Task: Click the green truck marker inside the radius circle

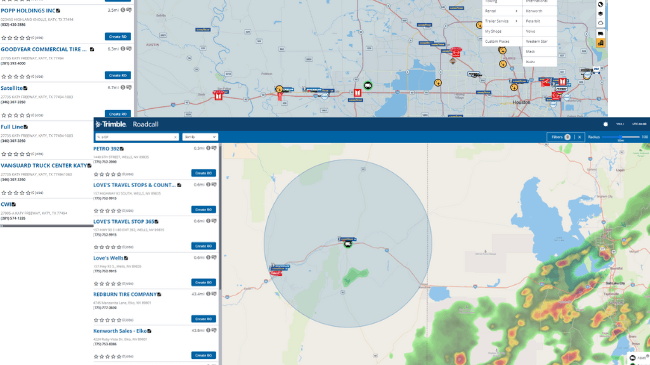Action: [348, 244]
